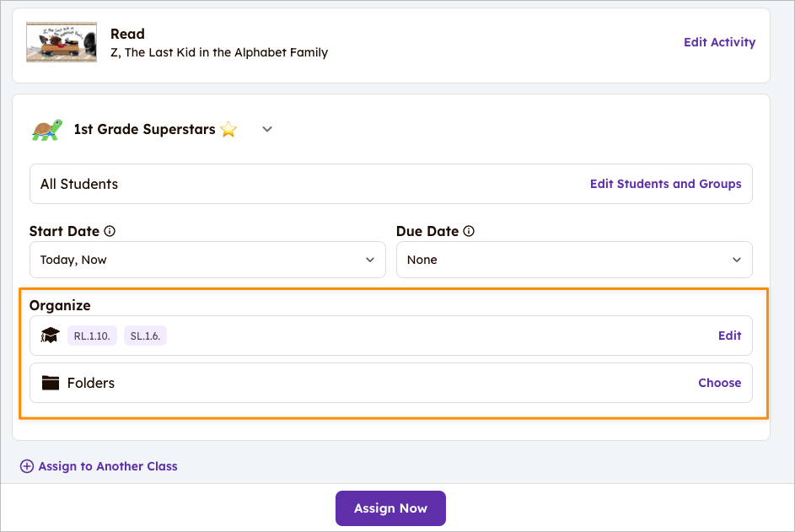Image resolution: width=795 pixels, height=532 pixels.
Task: Click Edit link for standards
Action: tap(729, 336)
